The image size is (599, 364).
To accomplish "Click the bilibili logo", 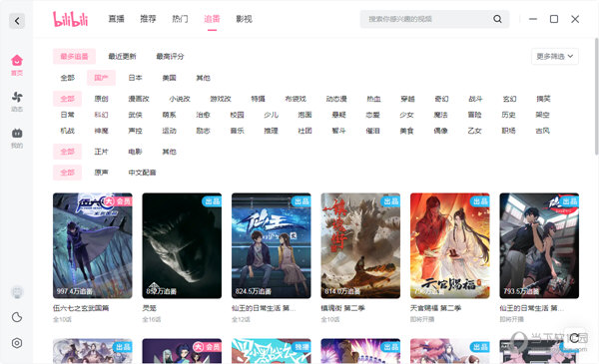I will click(70, 19).
